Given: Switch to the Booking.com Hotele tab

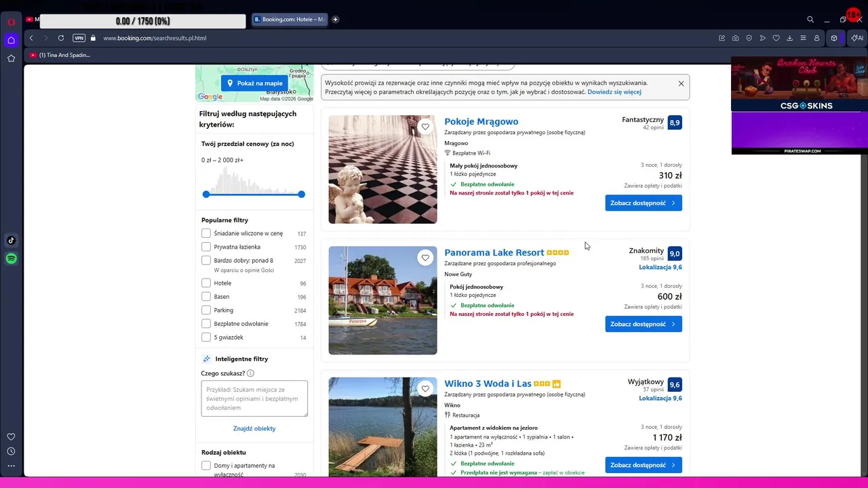Looking at the screenshot, I should point(290,20).
